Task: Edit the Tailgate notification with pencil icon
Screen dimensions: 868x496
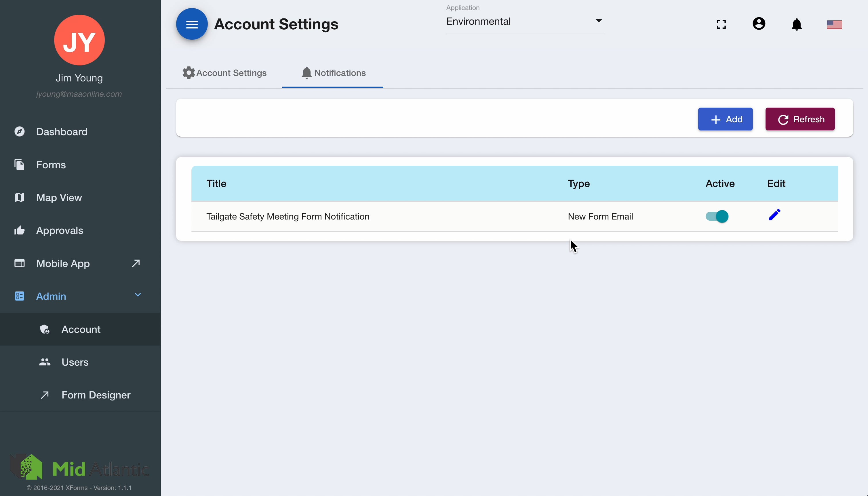Action: tap(774, 215)
